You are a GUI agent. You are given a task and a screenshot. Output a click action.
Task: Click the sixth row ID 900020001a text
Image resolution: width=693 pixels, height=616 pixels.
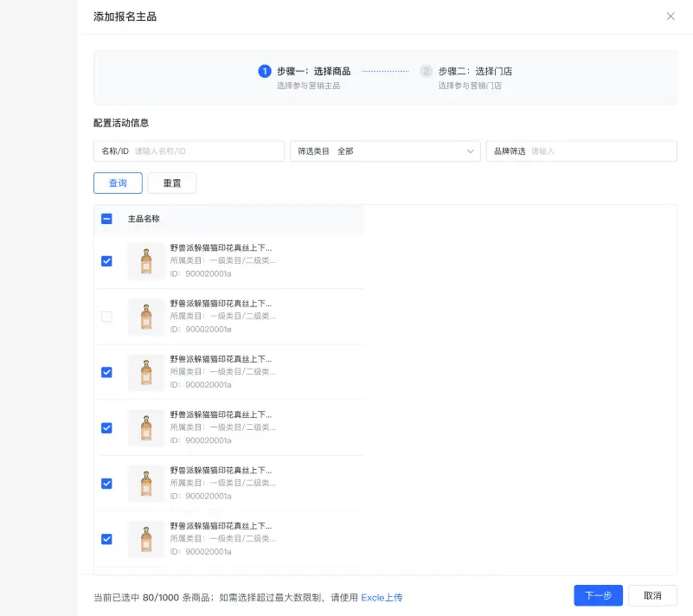click(x=201, y=552)
